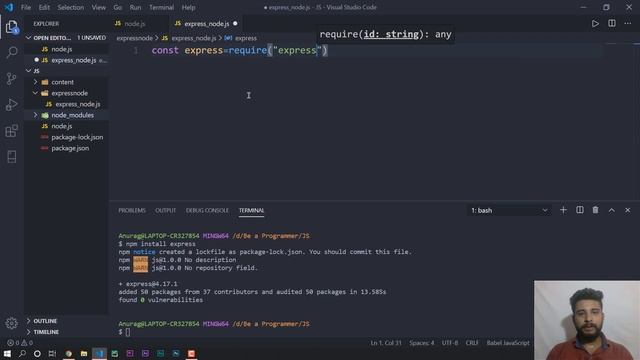Select the express_node.js editor tab
Screen dimensions: 640x360
point(207,24)
